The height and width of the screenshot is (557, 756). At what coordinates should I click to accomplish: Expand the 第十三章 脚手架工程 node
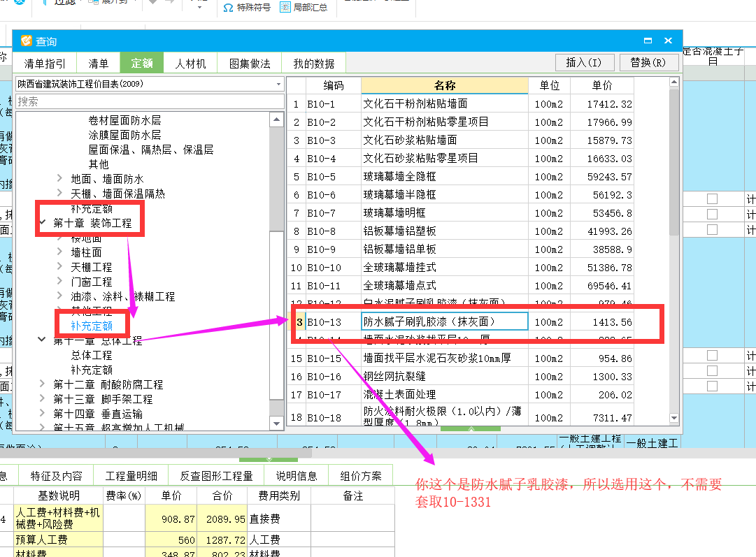coord(43,399)
